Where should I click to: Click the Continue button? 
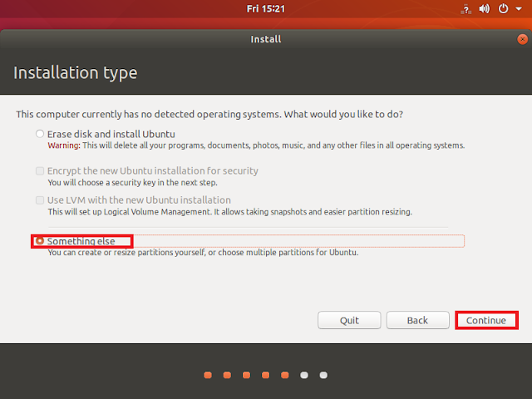[486, 320]
